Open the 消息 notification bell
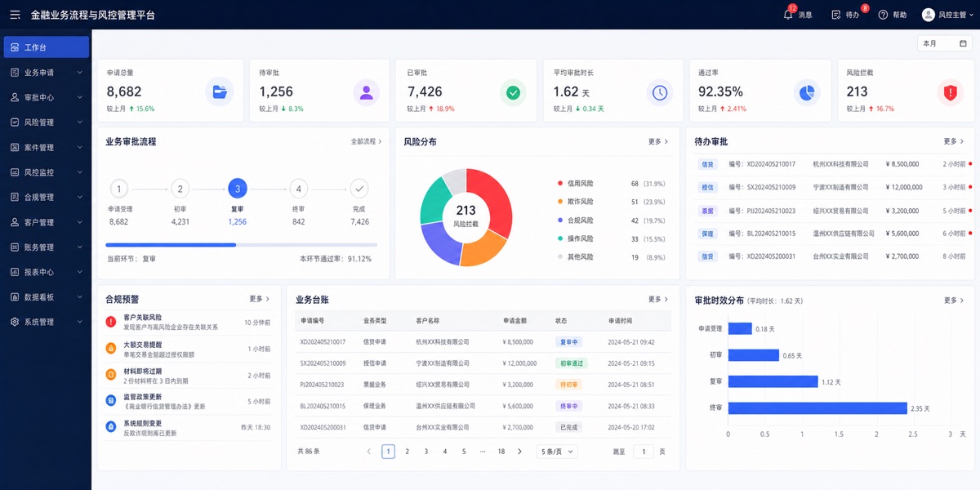Image resolution: width=980 pixels, height=490 pixels. tap(788, 15)
